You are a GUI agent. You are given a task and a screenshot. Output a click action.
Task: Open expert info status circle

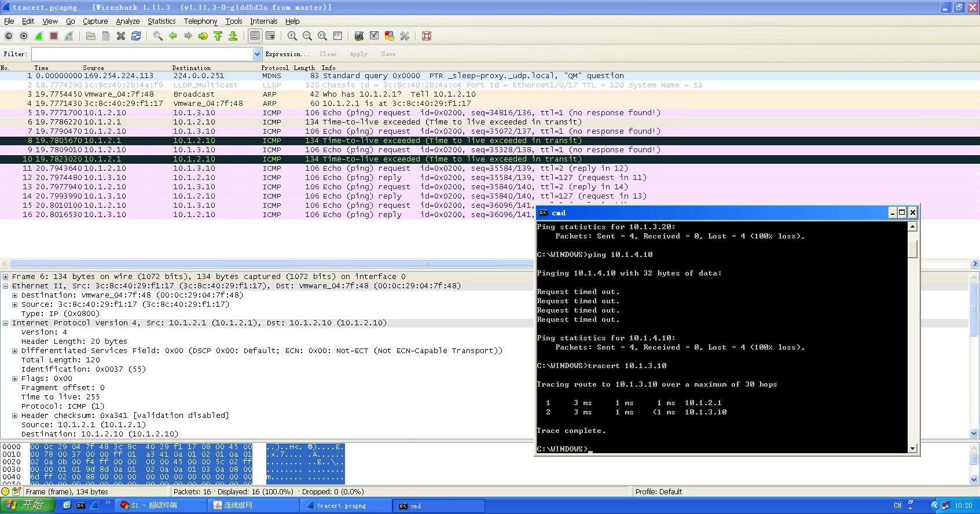(x=6, y=491)
